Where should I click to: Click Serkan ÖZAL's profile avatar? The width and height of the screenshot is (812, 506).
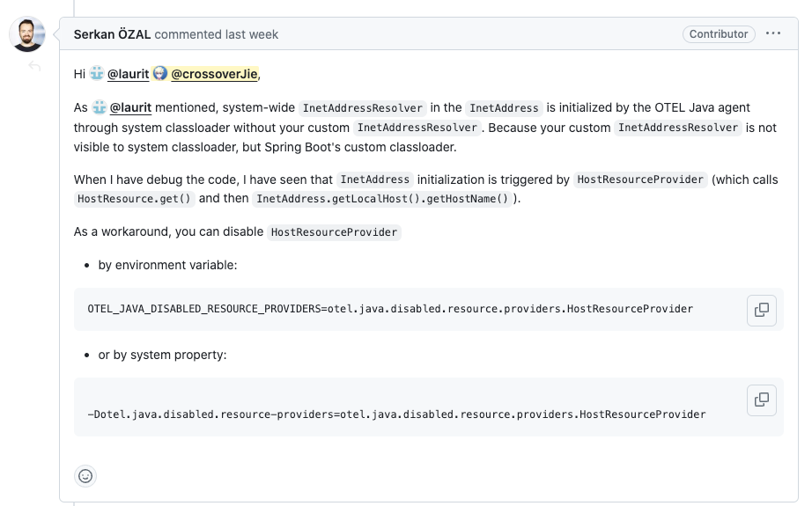pos(27,34)
